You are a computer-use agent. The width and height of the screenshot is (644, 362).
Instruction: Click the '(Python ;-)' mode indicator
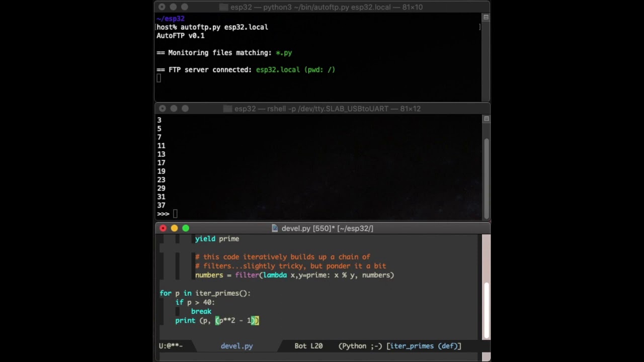click(360, 346)
